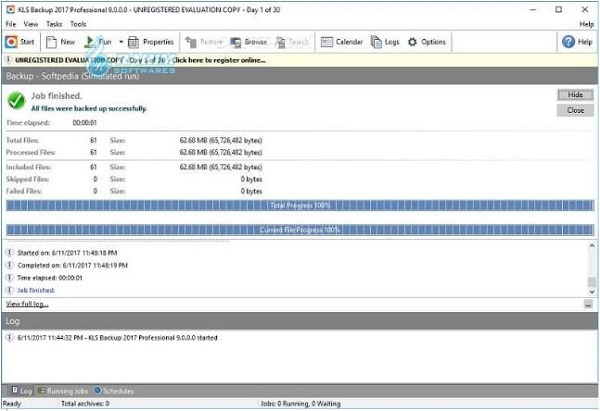Click 'Jobs: 0 Running, 0 Waiting' status
Screen dimensions: 600x411
pyautogui.click(x=300, y=403)
